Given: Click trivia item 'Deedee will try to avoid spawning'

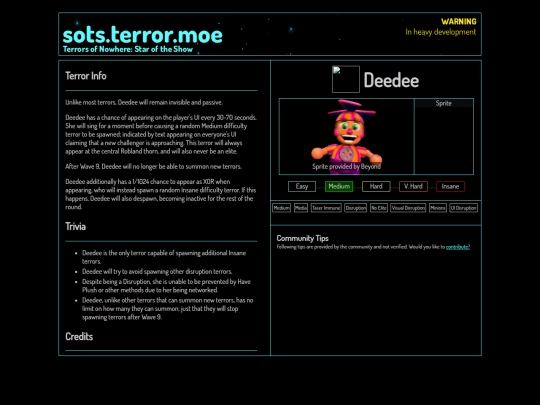Looking at the screenshot, I should (157, 271).
